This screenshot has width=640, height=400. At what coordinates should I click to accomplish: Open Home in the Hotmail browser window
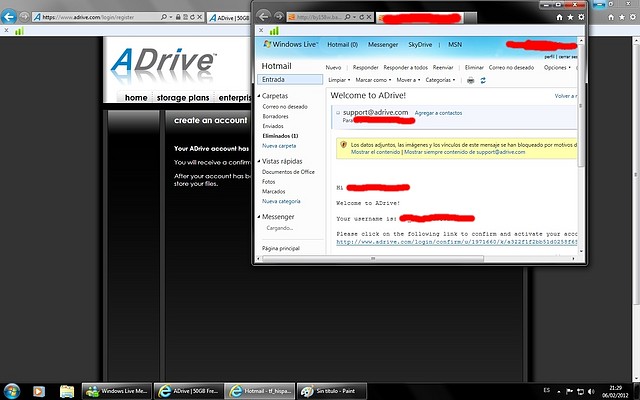click(x=560, y=17)
